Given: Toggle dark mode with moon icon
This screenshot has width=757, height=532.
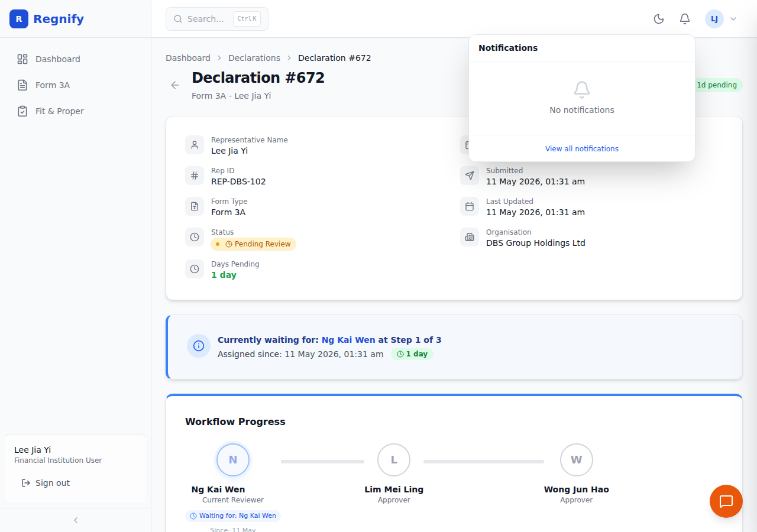Looking at the screenshot, I should point(659,19).
